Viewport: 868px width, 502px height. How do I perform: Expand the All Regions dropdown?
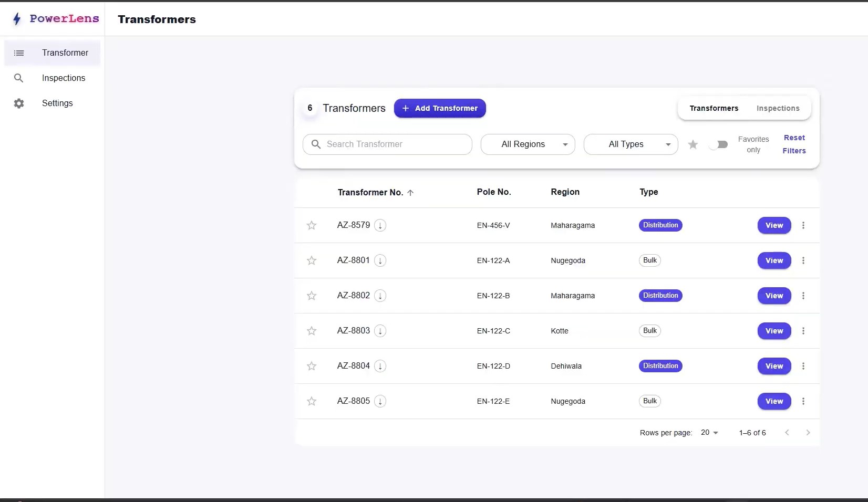[528, 144]
